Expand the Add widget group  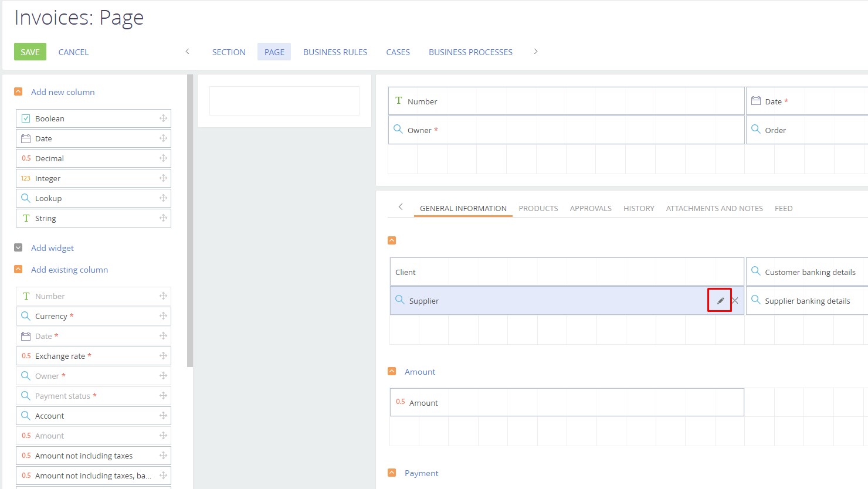(x=18, y=247)
